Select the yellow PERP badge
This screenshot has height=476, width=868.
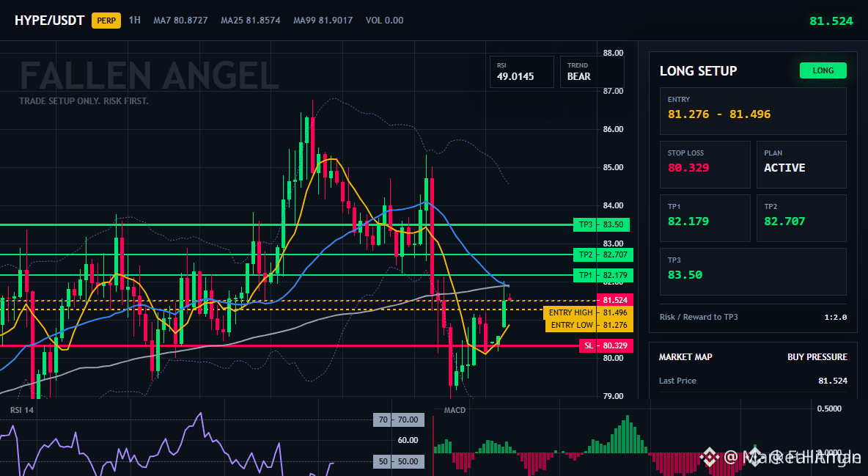pos(106,21)
